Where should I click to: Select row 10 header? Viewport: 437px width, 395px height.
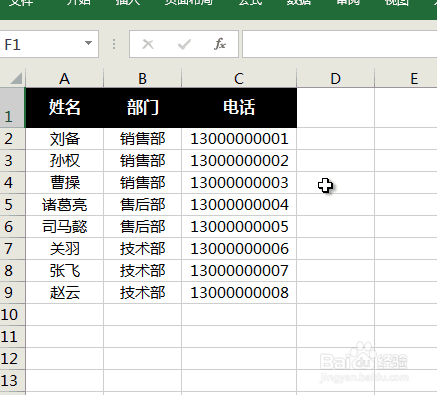pos(12,315)
